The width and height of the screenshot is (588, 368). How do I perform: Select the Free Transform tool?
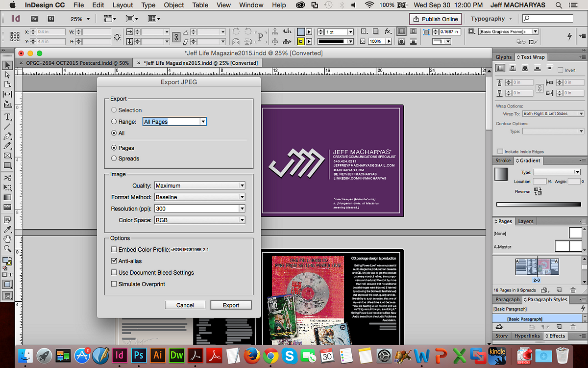[7, 187]
